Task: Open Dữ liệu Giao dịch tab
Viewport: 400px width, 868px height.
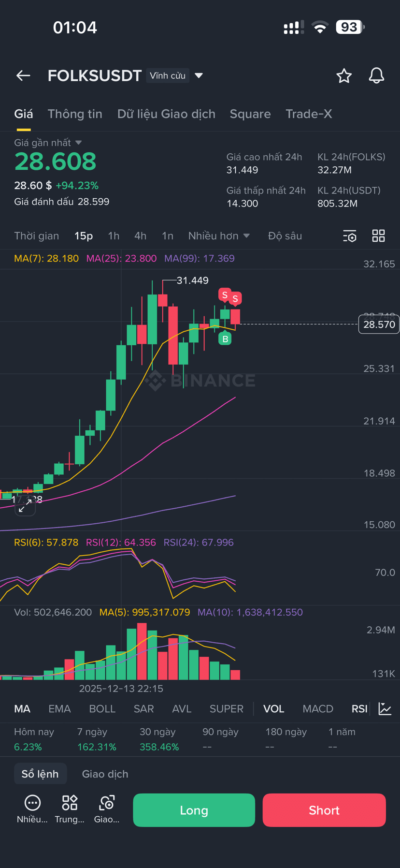Action: pyautogui.click(x=166, y=114)
